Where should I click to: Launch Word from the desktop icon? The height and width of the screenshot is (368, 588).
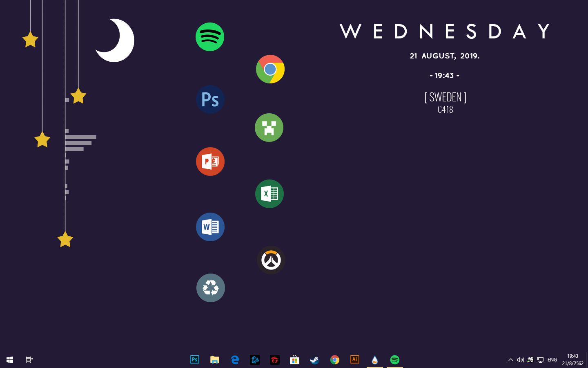[x=210, y=227]
